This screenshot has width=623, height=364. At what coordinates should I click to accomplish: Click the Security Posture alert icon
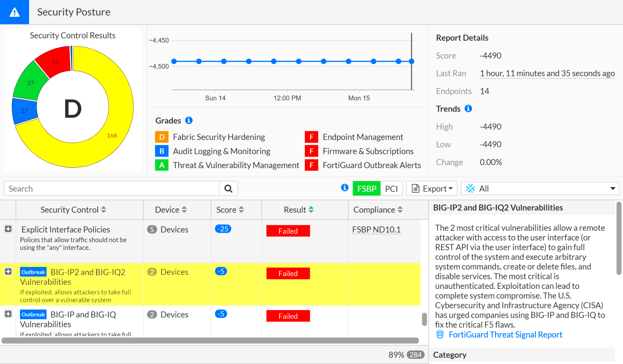(x=14, y=12)
